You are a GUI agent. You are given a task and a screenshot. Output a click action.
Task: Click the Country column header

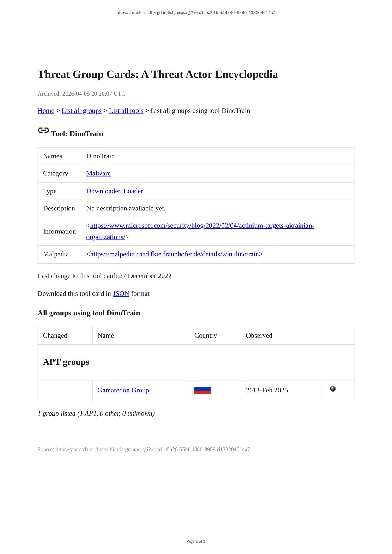click(205, 335)
